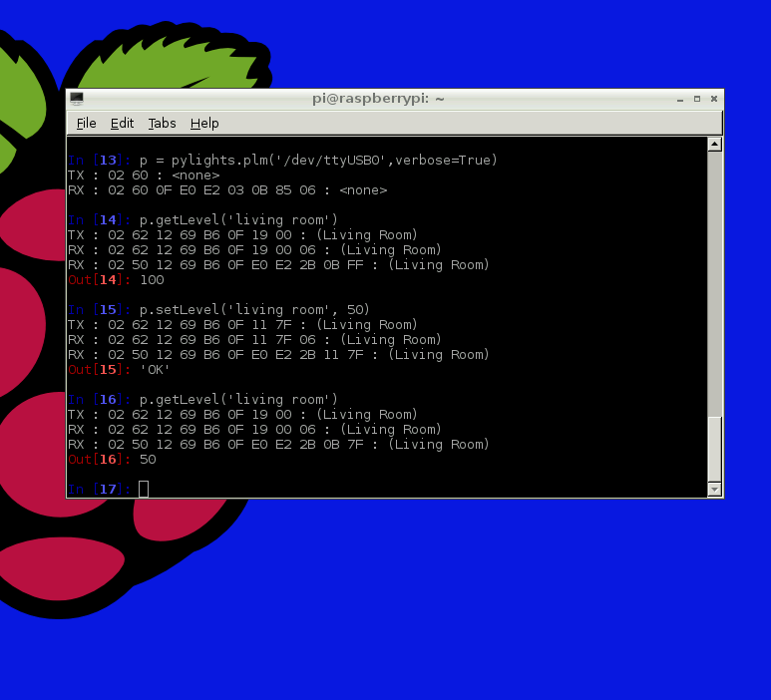
Task: Click the In [14] getLevel command
Action: (238, 219)
